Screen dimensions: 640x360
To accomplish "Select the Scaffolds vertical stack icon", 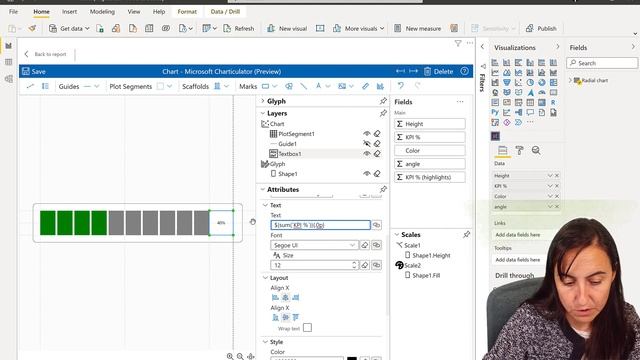I will (217, 86).
